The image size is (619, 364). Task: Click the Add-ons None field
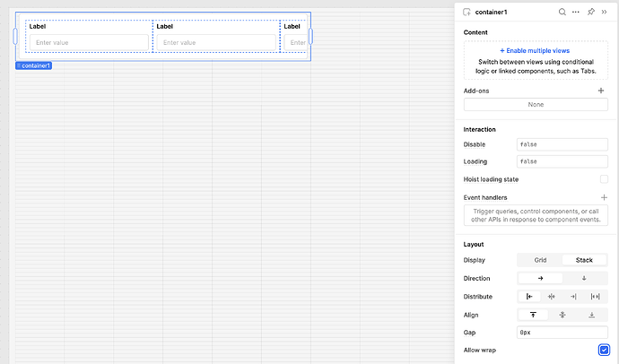(536, 105)
